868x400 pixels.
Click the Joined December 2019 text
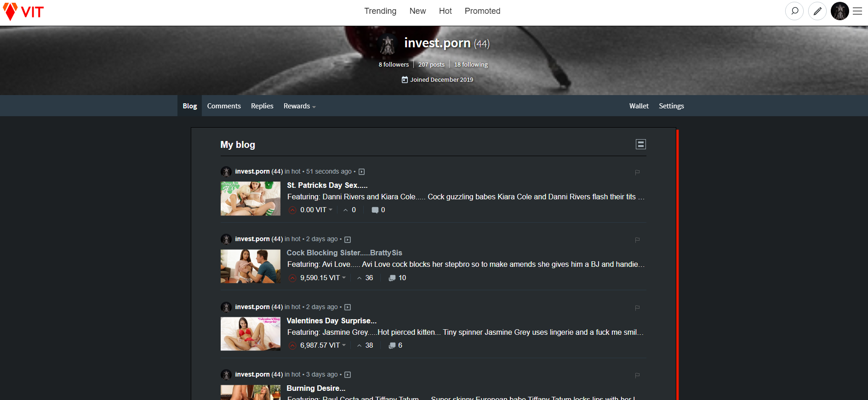click(442, 80)
